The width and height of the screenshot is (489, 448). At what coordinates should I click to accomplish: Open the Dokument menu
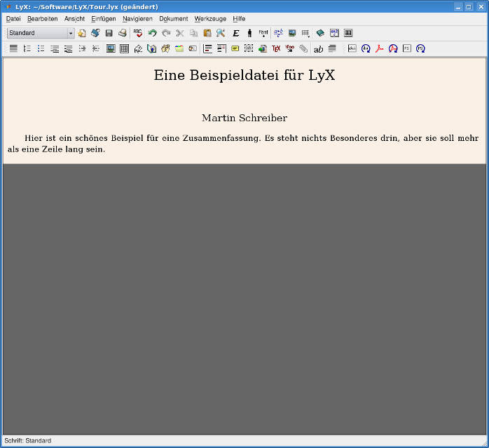point(174,19)
